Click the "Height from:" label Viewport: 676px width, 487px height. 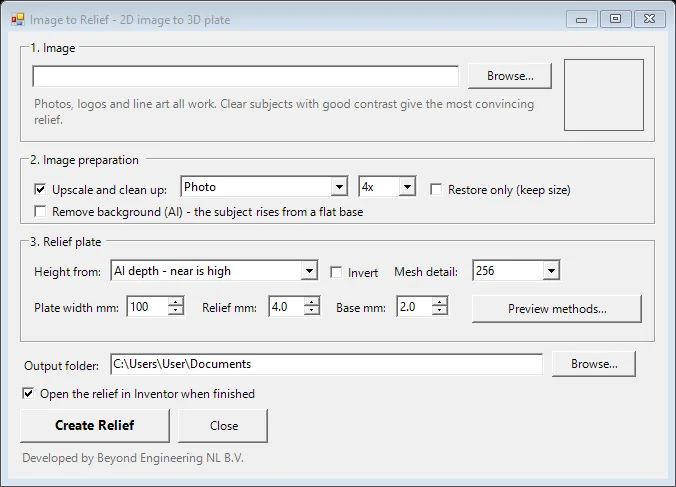point(67,272)
